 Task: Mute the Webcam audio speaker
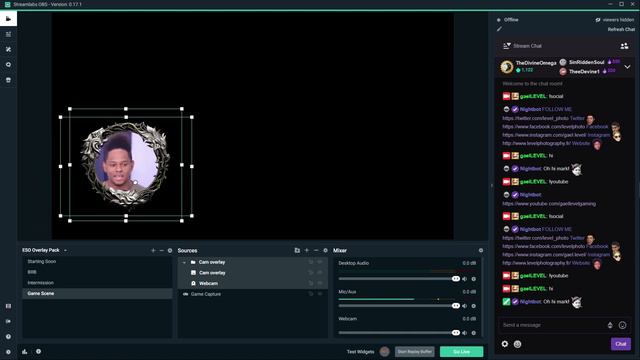point(464,333)
